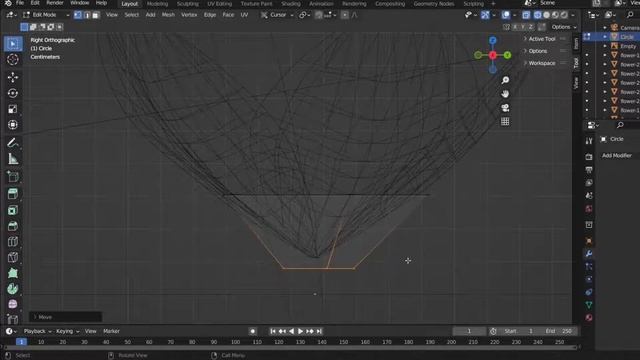Play the animation
640x360 pixels.
click(300, 331)
